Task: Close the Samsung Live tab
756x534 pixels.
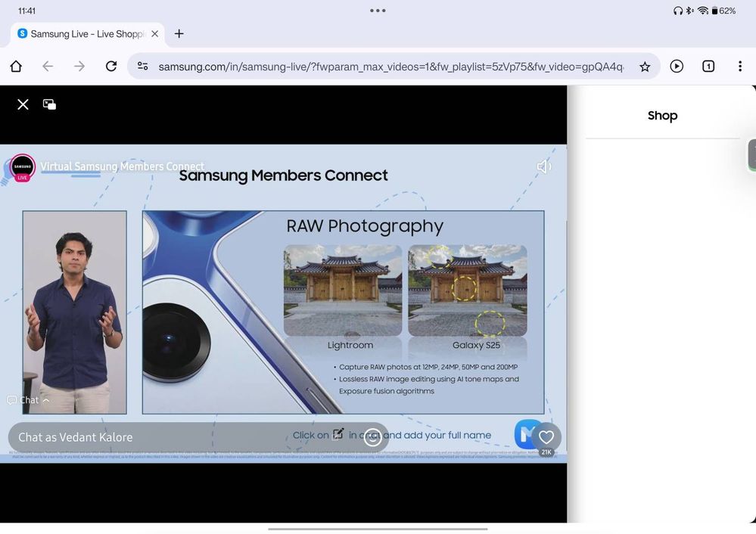Action: tap(155, 34)
